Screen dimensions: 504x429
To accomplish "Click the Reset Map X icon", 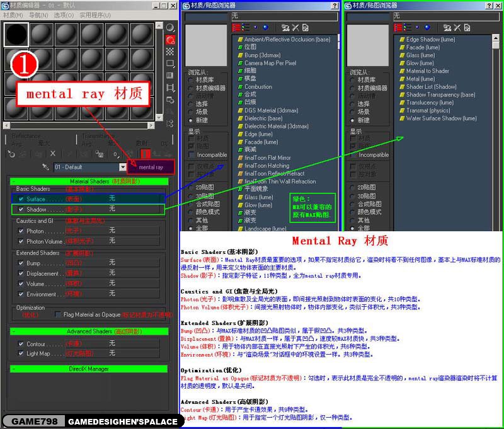I will tap(53, 154).
